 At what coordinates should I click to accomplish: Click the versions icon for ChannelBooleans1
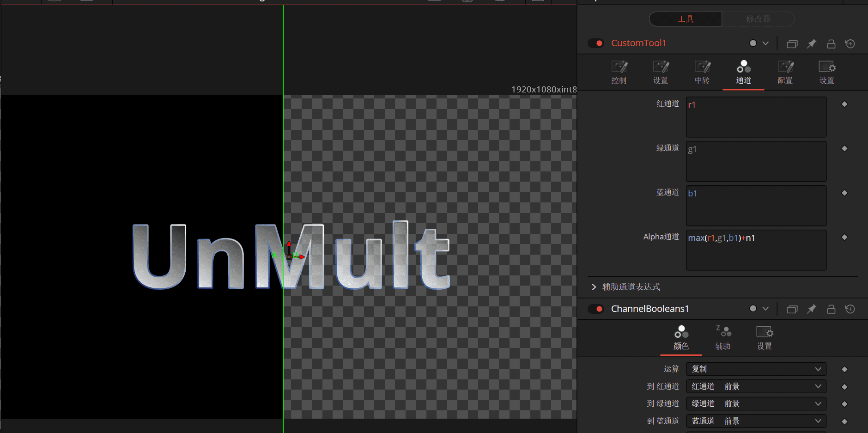792,309
